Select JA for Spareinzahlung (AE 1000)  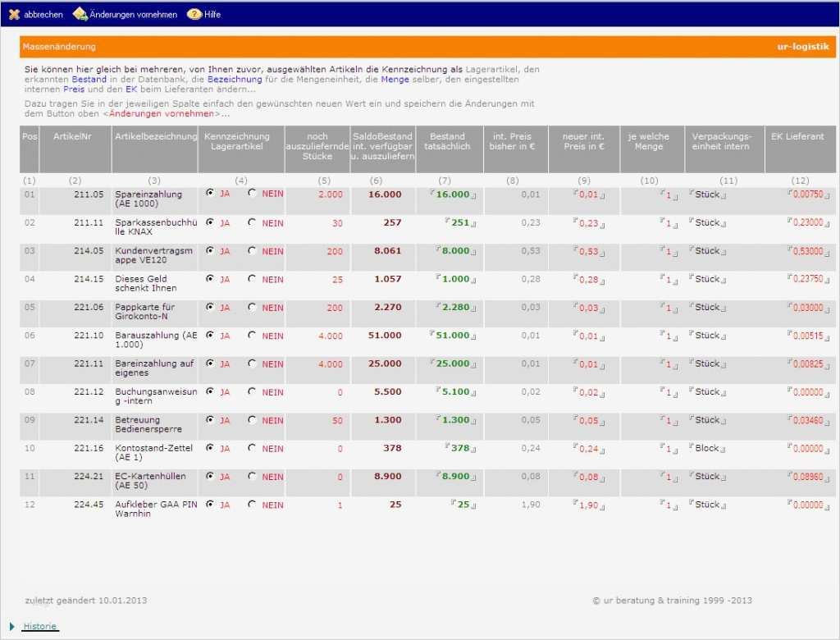point(210,193)
